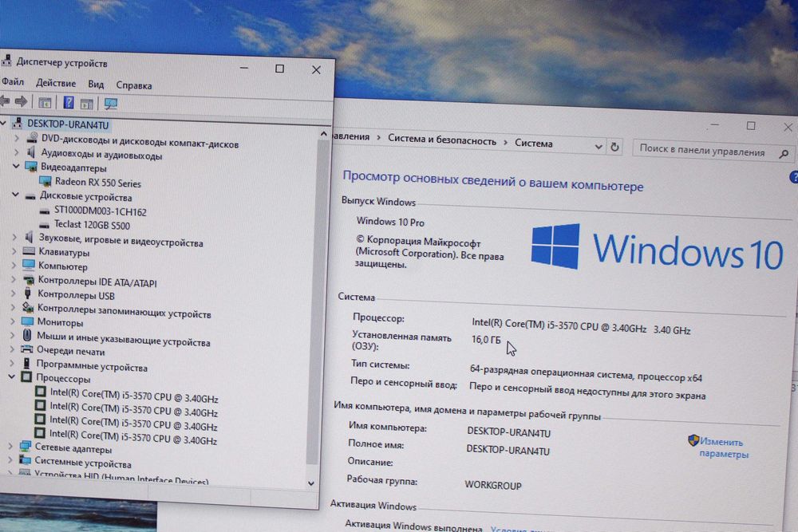The height and width of the screenshot is (532, 798).
Task: Click Система и безопасность breadcrumb
Action: tap(442, 141)
